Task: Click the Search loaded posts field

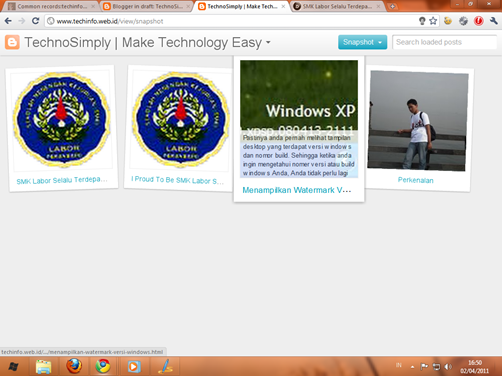Action: (x=444, y=42)
